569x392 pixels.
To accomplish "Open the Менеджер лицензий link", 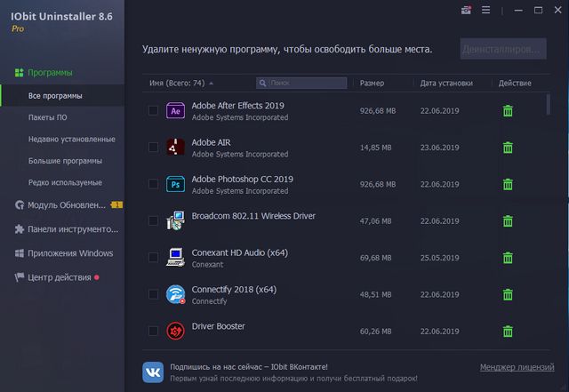I will point(517,366).
